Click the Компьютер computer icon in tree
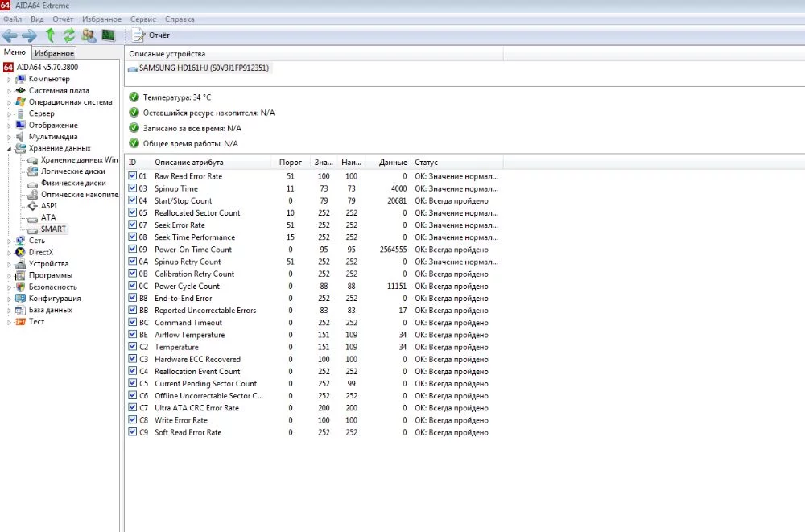The width and height of the screenshot is (805, 532). pos(21,79)
